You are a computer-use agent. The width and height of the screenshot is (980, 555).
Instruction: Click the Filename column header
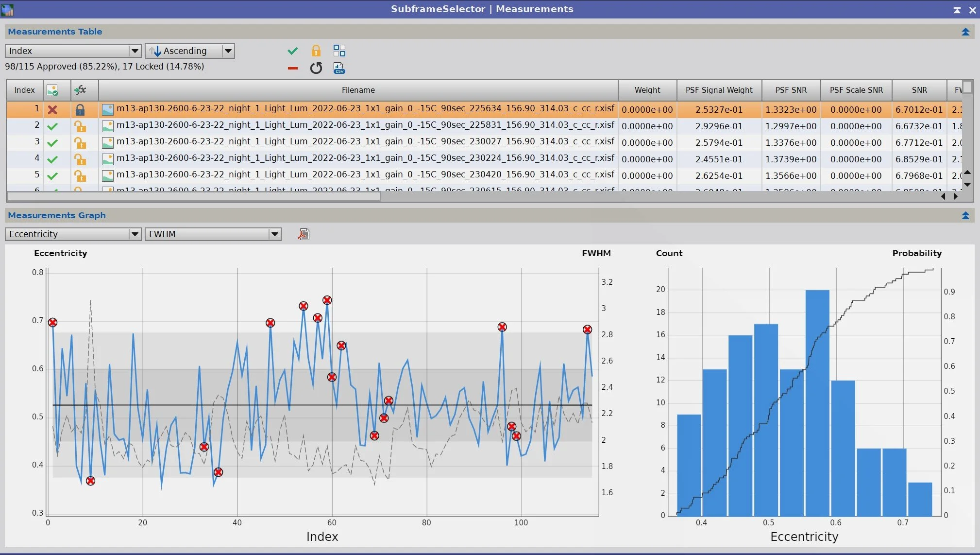pyautogui.click(x=358, y=90)
